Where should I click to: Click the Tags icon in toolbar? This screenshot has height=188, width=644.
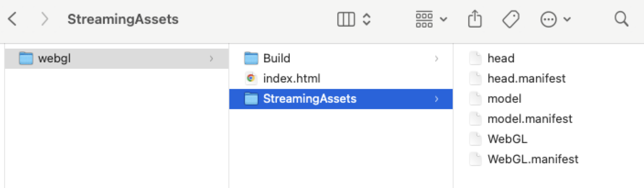click(x=510, y=19)
